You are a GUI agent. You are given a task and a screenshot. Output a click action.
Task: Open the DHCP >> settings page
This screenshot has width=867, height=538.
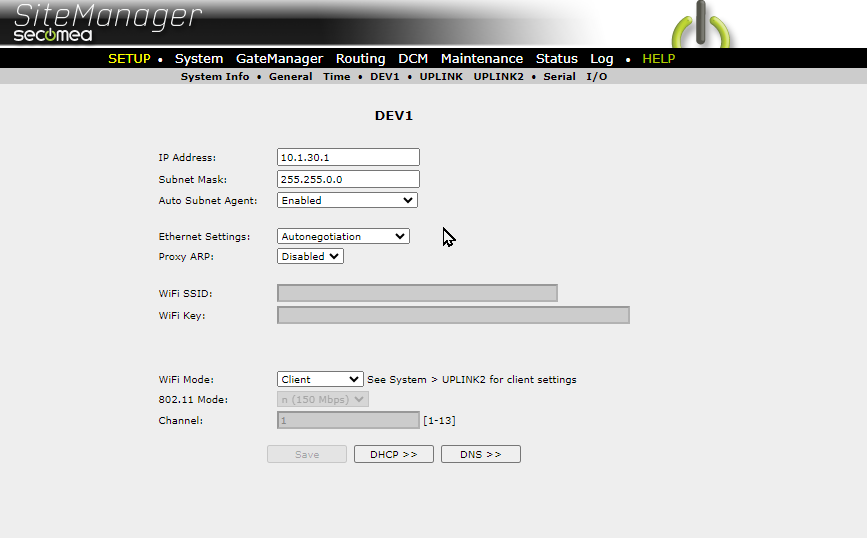click(394, 454)
